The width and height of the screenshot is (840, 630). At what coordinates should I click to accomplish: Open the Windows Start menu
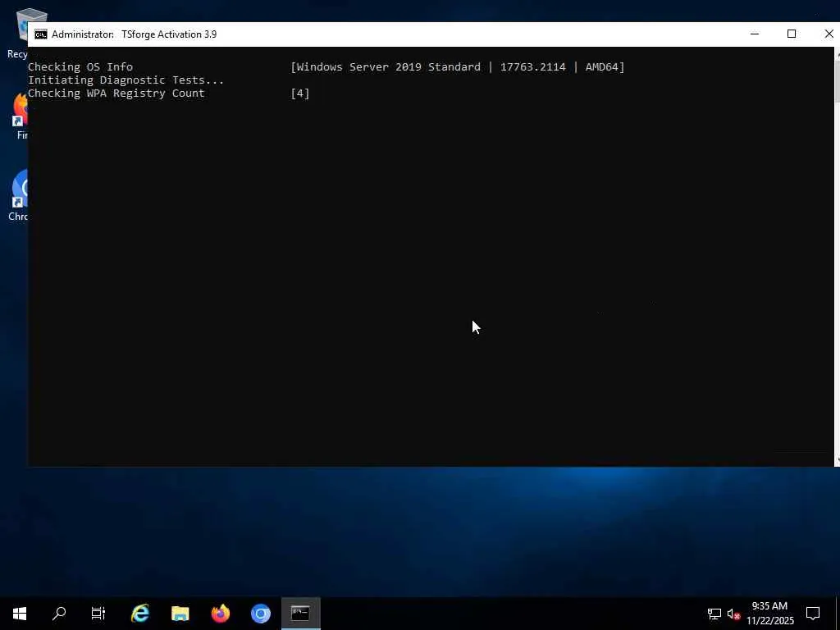(20, 614)
